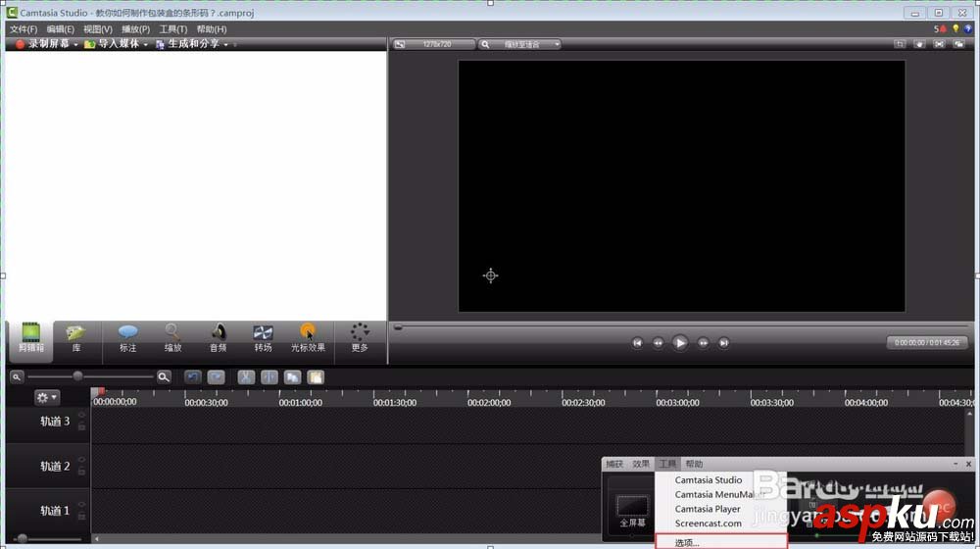The width and height of the screenshot is (980, 549).
Task: Click the Undo button on timeline toolbar
Action: (192, 377)
